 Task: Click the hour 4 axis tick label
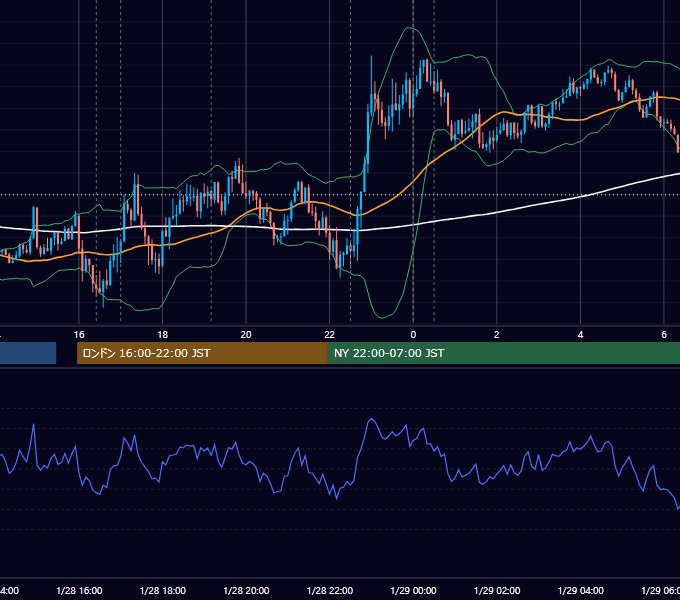pyautogui.click(x=580, y=334)
